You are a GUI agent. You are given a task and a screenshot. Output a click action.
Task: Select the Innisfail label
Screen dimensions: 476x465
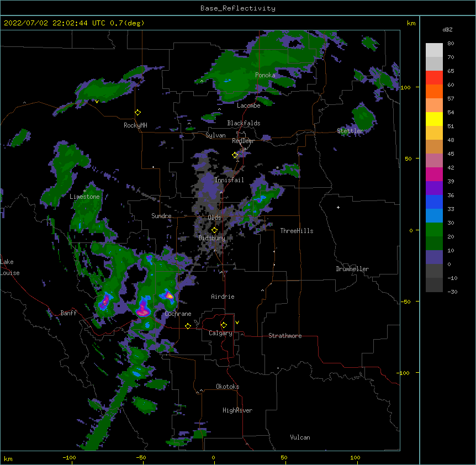pyautogui.click(x=229, y=180)
